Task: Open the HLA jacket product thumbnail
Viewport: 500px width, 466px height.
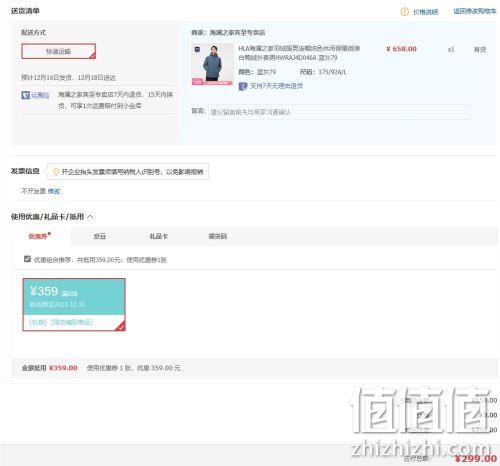Action: (212, 64)
